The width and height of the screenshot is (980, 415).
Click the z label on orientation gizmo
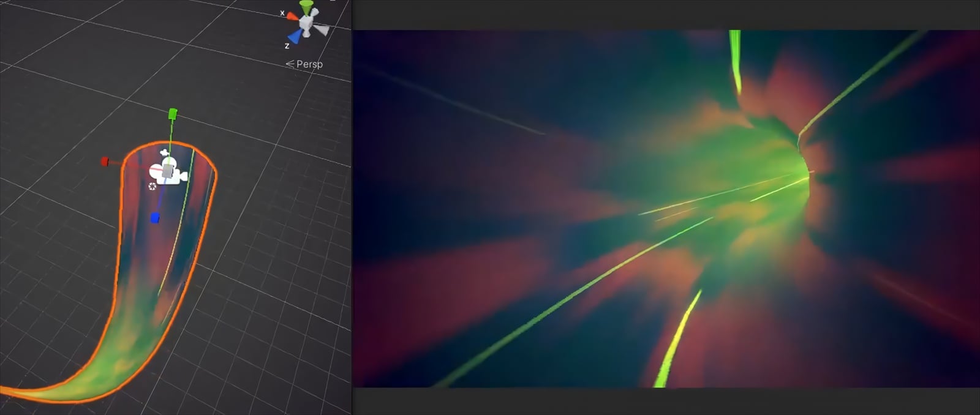[x=287, y=46]
